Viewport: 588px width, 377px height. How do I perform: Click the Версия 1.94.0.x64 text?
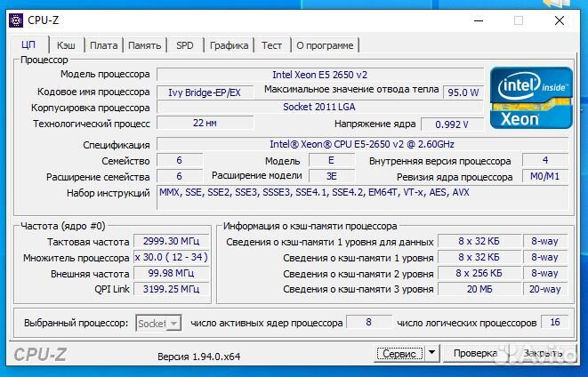pos(198,357)
